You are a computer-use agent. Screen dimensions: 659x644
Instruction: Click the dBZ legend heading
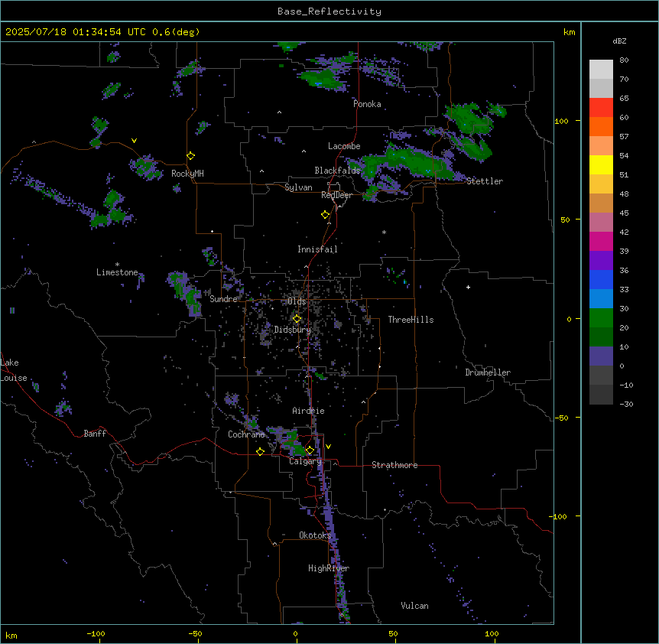[619, 41]
